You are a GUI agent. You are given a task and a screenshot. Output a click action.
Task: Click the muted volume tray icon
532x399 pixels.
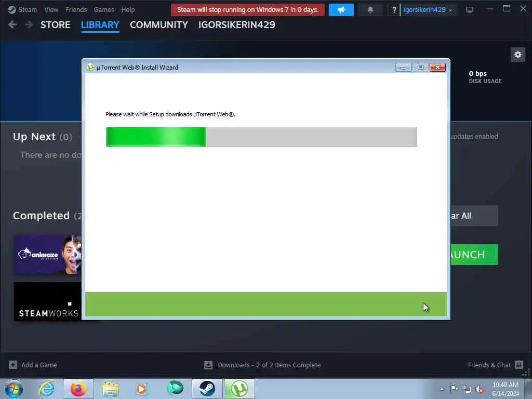point(480,389)
